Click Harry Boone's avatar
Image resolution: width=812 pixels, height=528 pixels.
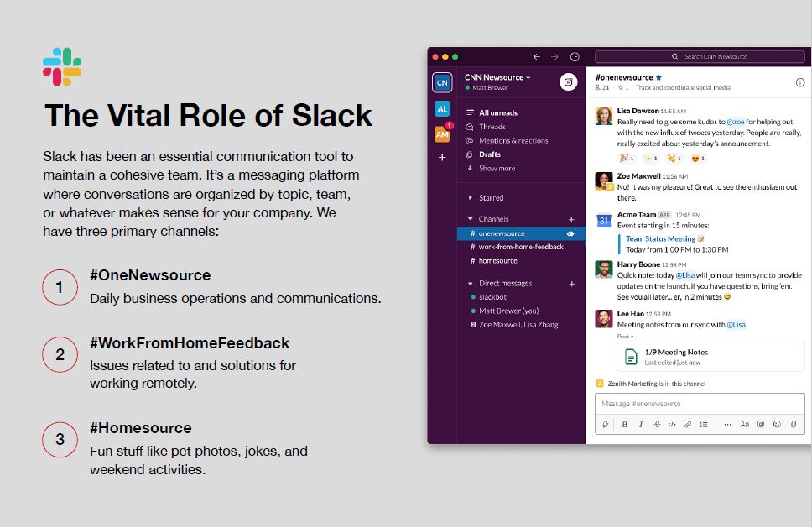click(x=604, y=269)
